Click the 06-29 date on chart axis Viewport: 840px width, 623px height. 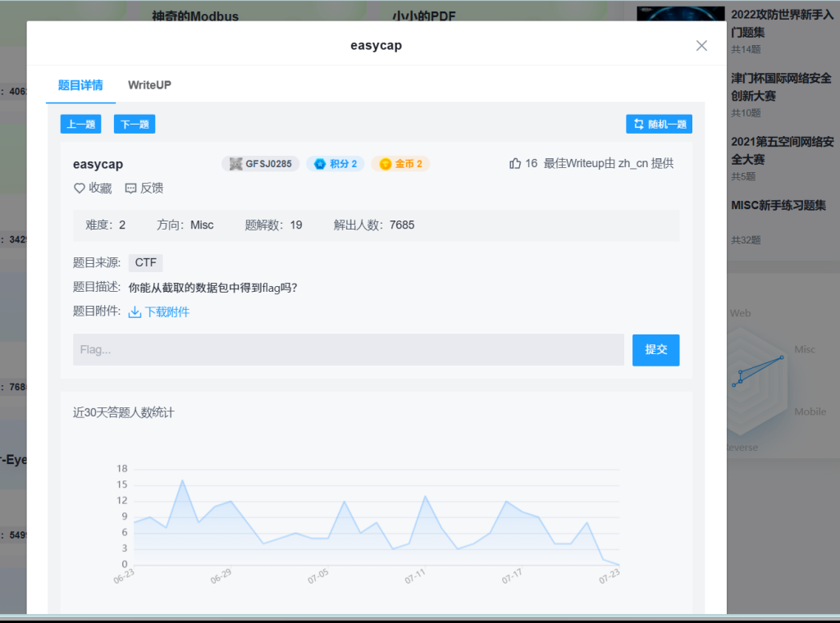click(x=221, y=576)
